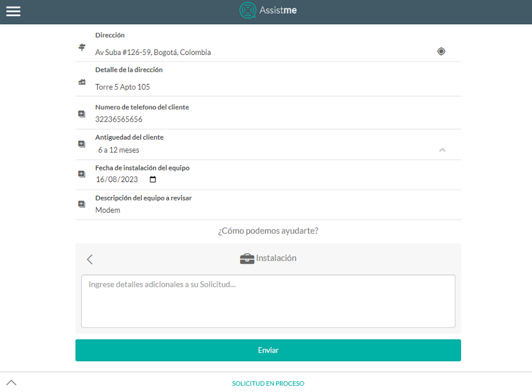532x392 pixels.
Task: Click the Dirección address field
Action: (x=265, y=52)
